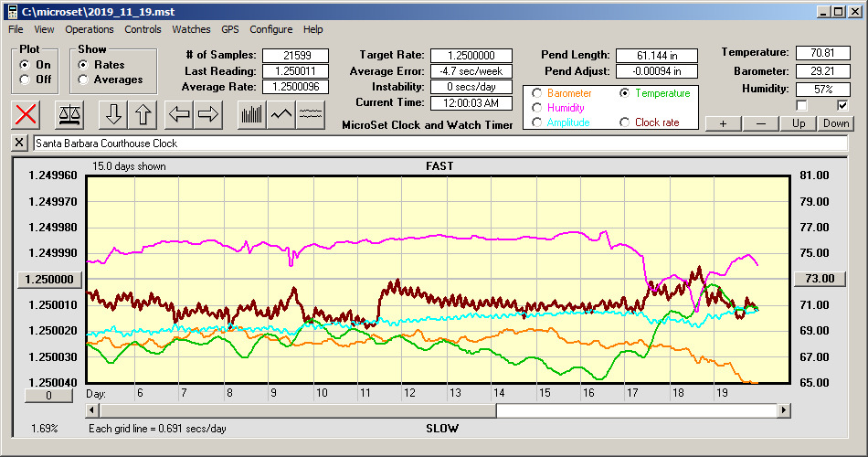Click the up arrow toolbar button

143,114
